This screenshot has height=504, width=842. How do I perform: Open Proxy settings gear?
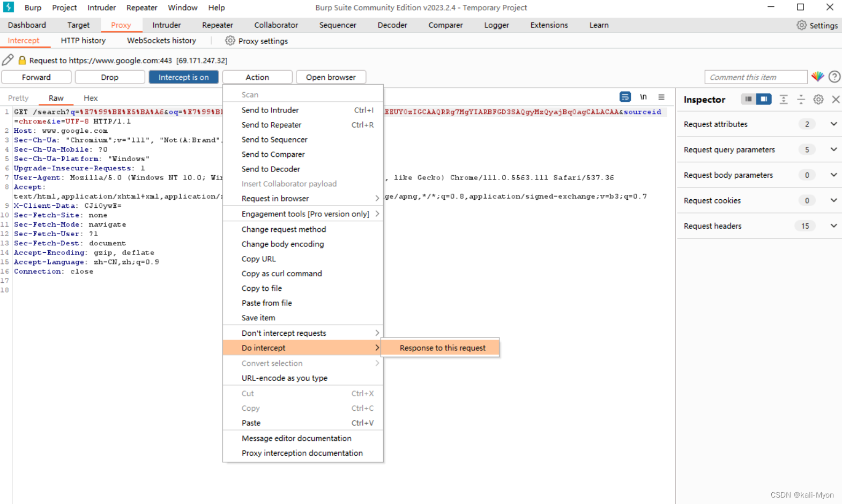(x=230, y=41)
